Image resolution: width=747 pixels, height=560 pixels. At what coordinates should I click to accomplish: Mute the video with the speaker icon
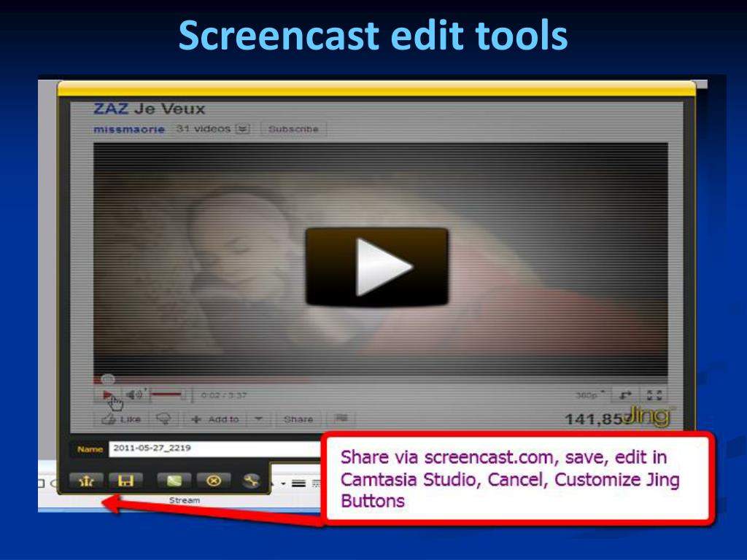click(135, 394)
